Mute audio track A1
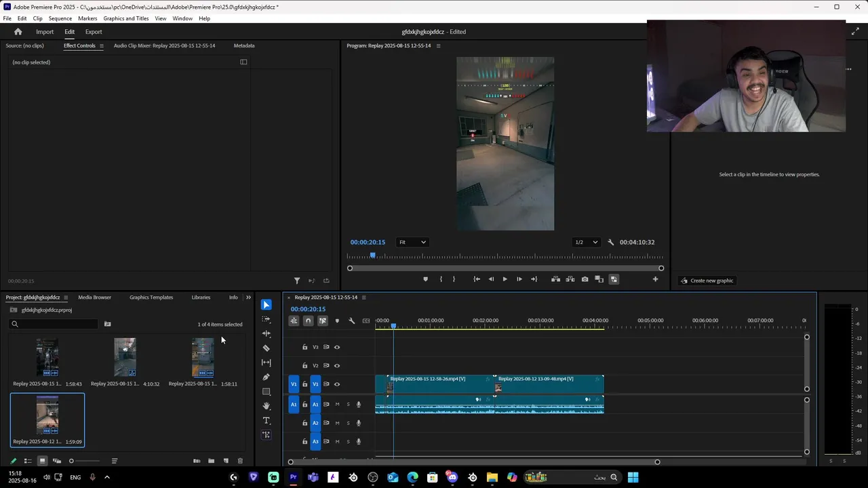This screenshot has height=488, width=868. (x=337, y=405)
